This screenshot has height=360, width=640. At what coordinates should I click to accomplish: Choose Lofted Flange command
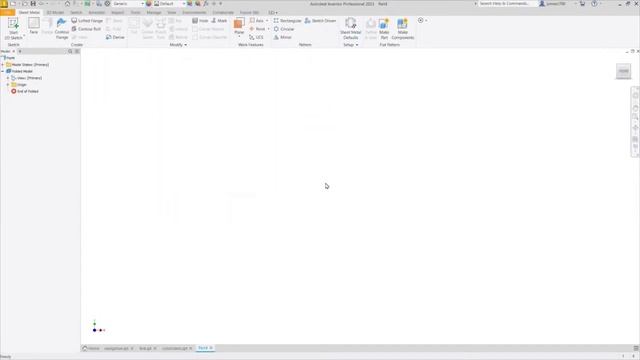(x=87, y=20)
